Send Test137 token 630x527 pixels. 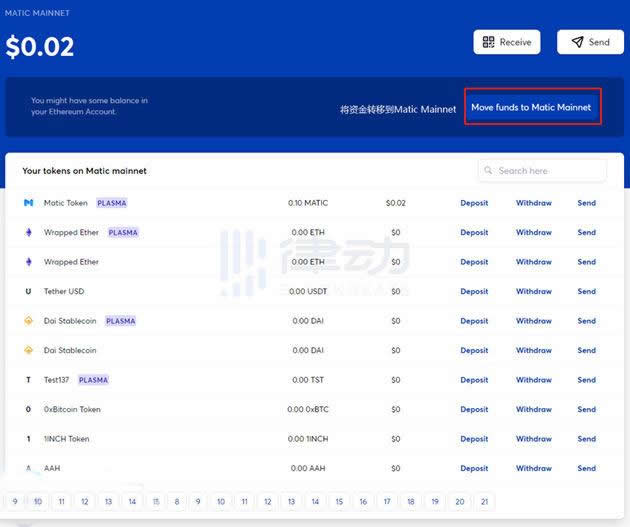587,380
